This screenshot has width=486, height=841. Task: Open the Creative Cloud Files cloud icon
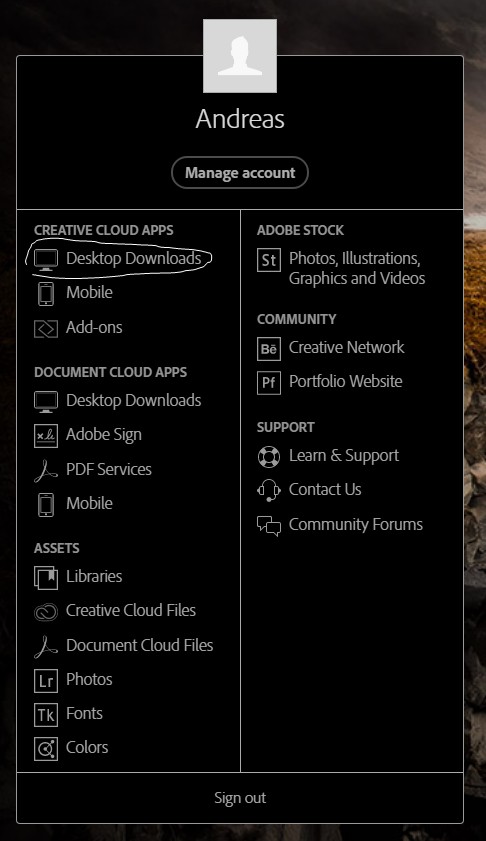(x=46, y=612)
